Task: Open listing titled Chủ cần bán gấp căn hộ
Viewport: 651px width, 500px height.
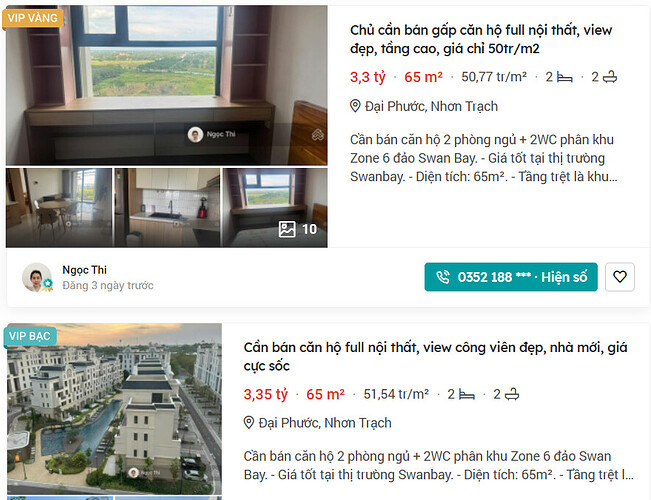Action: (481, 39)
